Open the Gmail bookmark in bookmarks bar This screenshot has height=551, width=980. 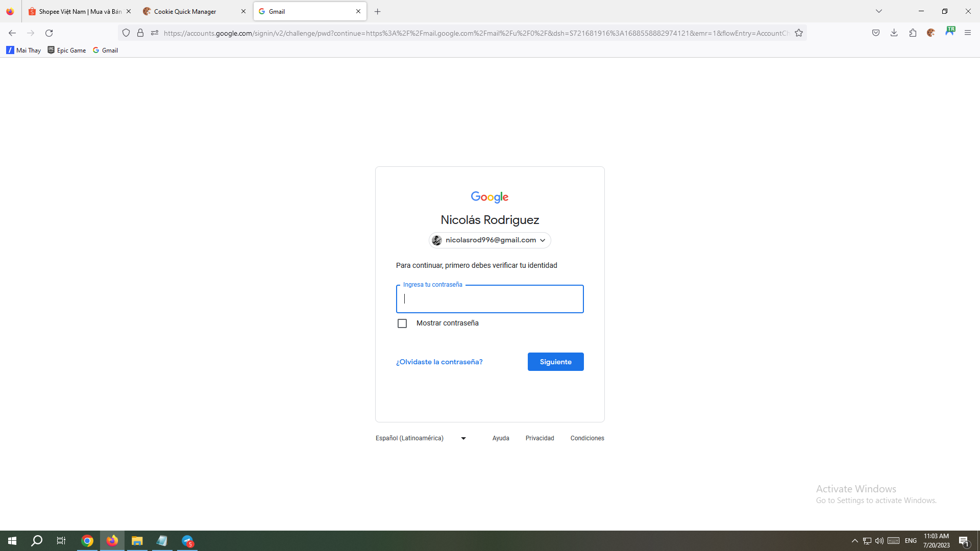[x=105, y=50]
